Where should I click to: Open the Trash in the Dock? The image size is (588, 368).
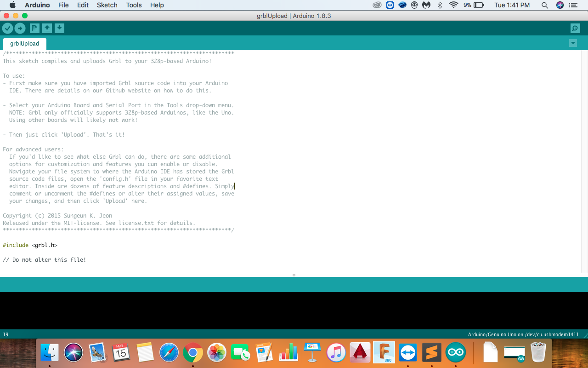[x=538, y=353]
